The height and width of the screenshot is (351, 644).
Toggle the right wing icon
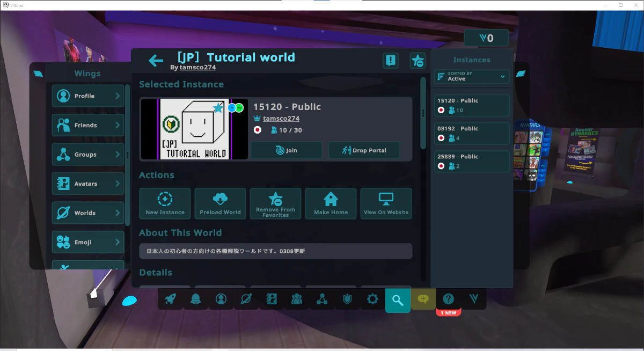coord(521,74)
